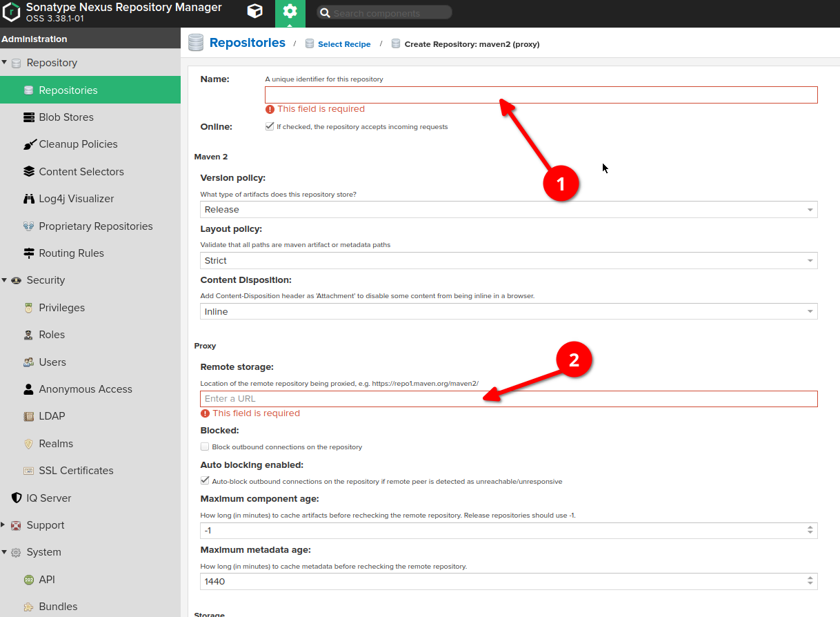Viewport: 840px width, 617px height.
Task: Click the Repositories database icon in sidebar
Action: tap(28, 90)
